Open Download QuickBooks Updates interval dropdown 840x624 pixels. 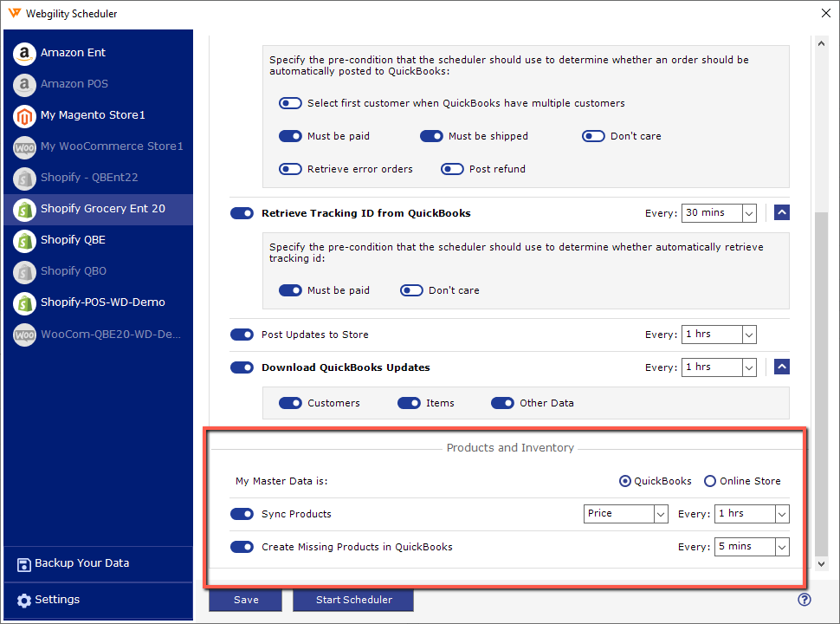[x=719, y=367]
